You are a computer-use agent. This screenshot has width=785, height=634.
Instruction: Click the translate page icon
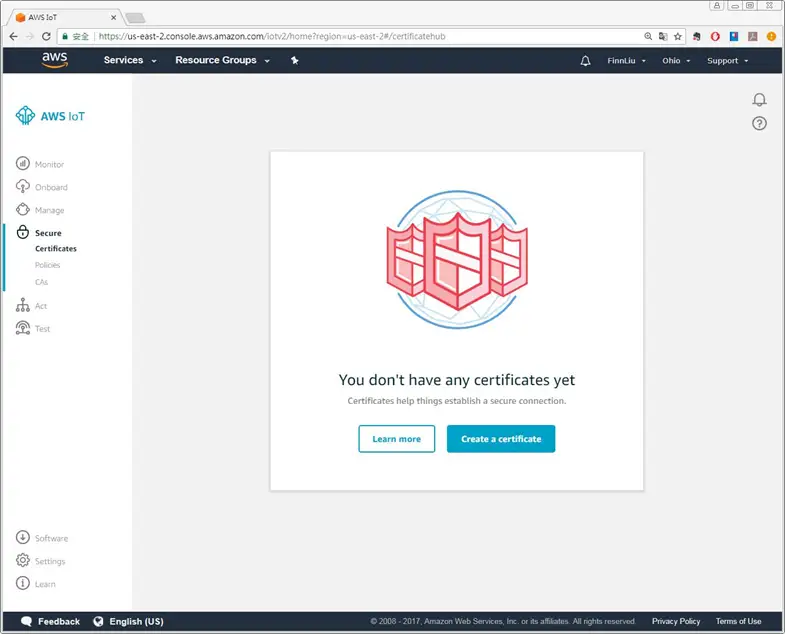pos(663,36)
